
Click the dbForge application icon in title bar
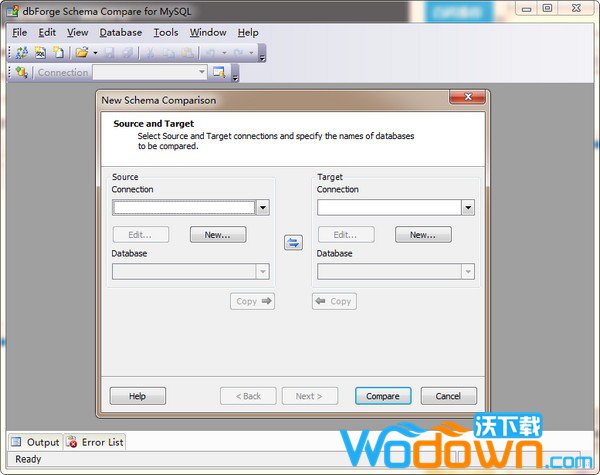click(x=12, y=11)
